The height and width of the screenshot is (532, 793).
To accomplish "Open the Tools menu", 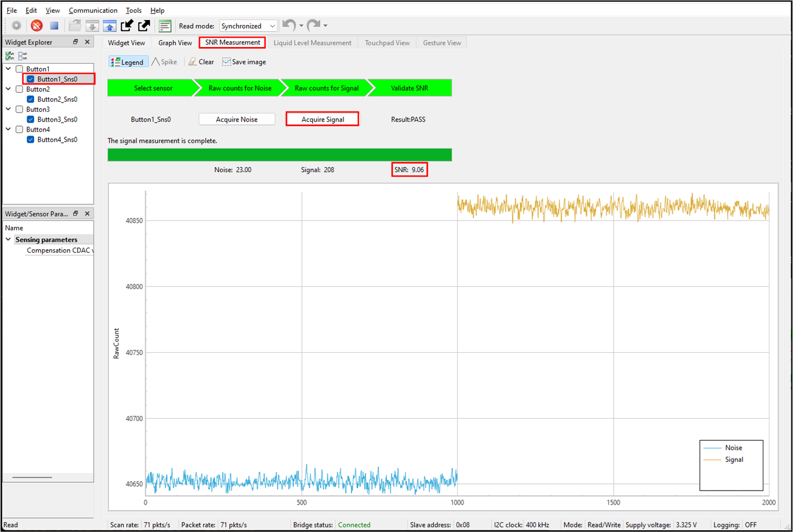I will point(134,10).
